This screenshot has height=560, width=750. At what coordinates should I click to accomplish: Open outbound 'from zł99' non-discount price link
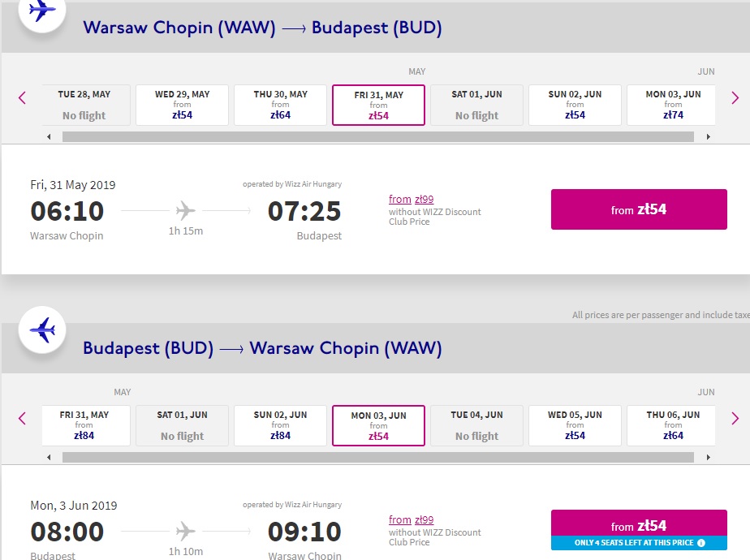coord(412,199)
